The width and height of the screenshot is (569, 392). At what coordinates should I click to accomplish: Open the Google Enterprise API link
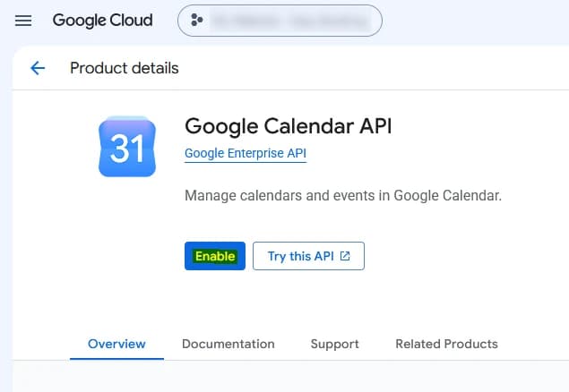pyautogui.click(x=246, y=154)
